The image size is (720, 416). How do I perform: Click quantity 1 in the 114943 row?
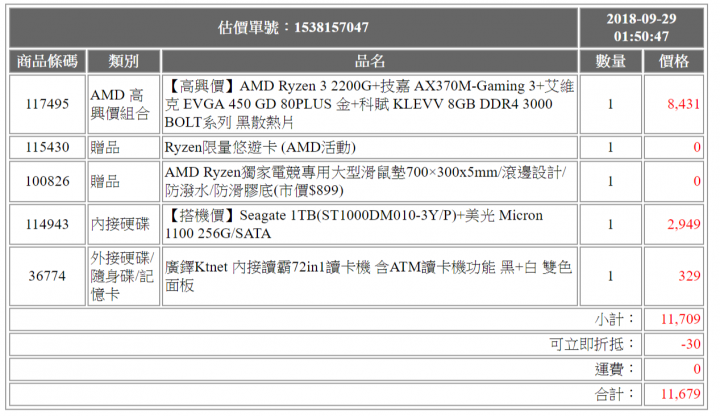point(610,225)
